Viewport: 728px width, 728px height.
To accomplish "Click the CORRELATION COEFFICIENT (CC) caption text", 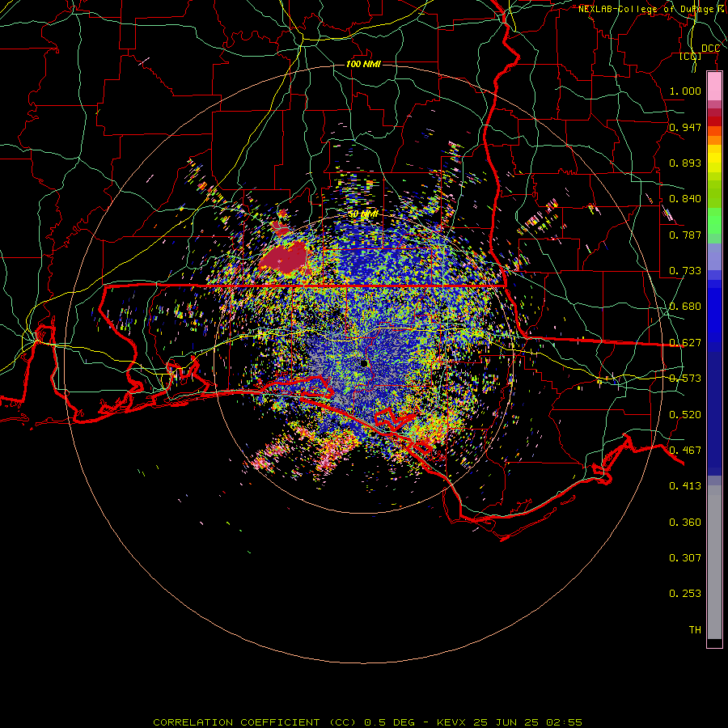I will click(256, 722).
